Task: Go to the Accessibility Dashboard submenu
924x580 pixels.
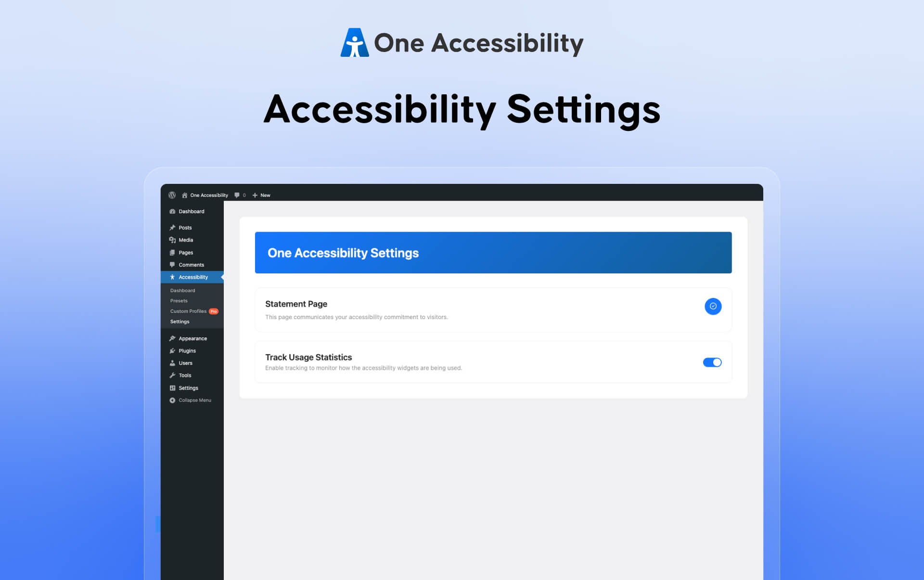Action: 182,291
